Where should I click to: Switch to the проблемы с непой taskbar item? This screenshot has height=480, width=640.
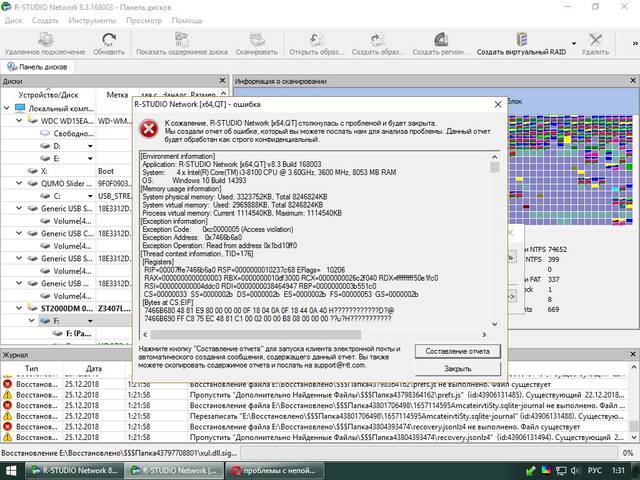[x=275, y=471]
